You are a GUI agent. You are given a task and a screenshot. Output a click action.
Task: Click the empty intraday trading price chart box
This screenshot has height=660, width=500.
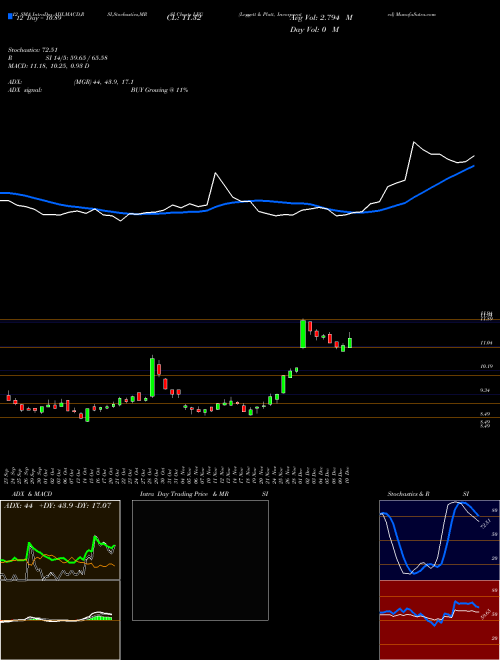pos(200,560)
